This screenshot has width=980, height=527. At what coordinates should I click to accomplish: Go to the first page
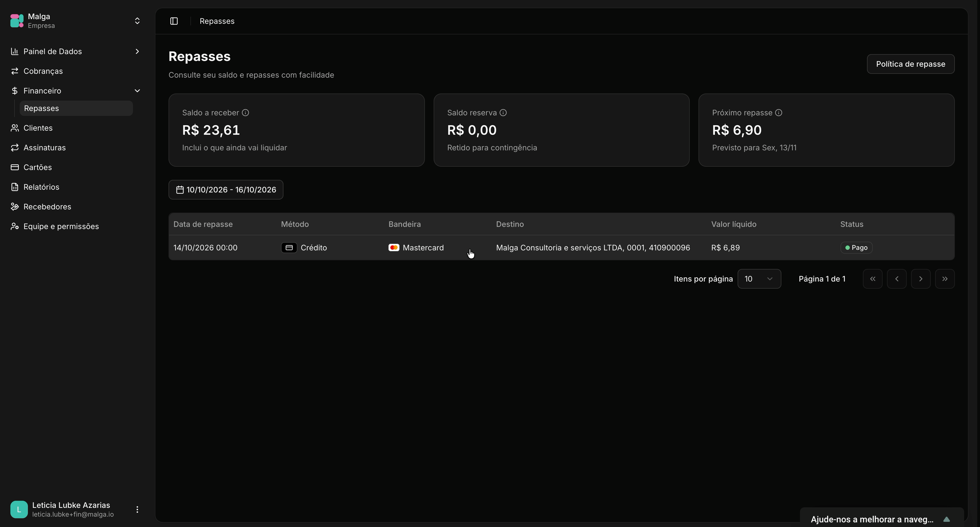[873, 279]
